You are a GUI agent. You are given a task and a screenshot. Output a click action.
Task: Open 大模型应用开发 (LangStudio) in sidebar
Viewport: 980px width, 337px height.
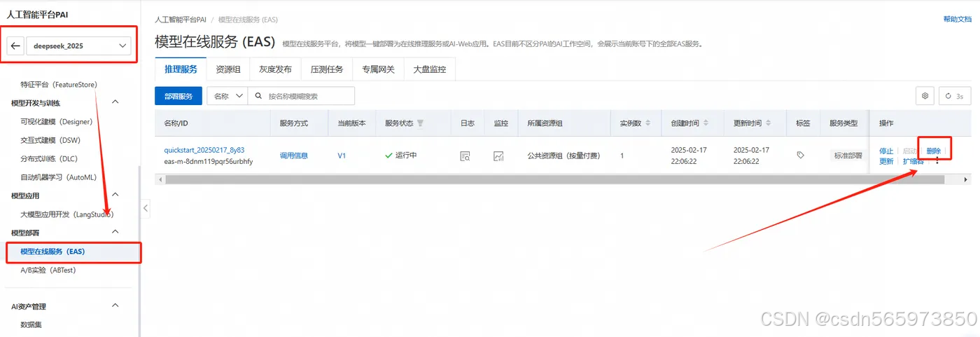pos(66,214)
